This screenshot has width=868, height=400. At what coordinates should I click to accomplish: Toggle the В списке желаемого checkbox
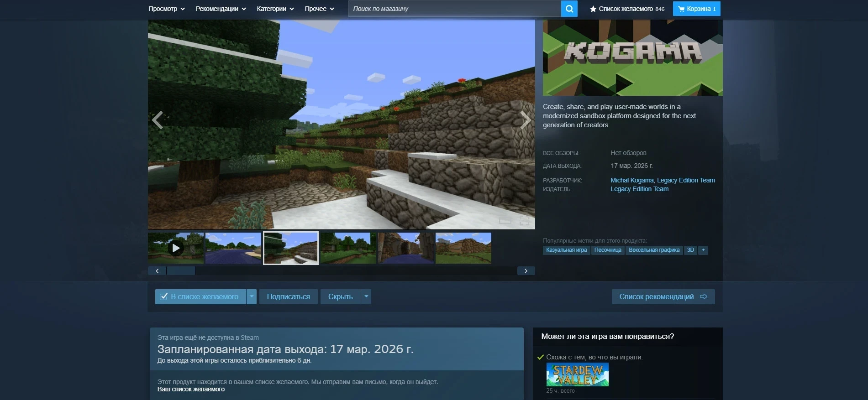(164, 296)
